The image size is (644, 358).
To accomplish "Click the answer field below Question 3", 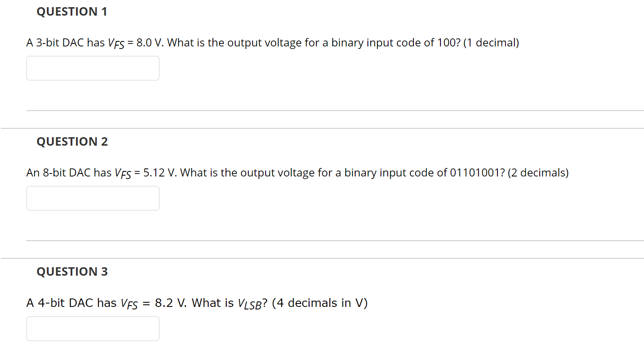I will pyautogui.click(x=92, y=328).
